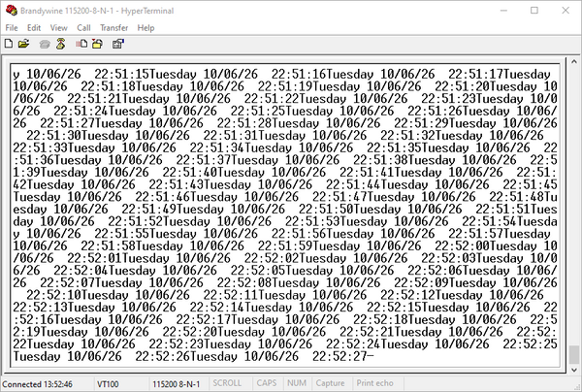Viewport: 582px width, 392px height.
Task: Click the Send file toolbar icon
Action: pos(81,45)
